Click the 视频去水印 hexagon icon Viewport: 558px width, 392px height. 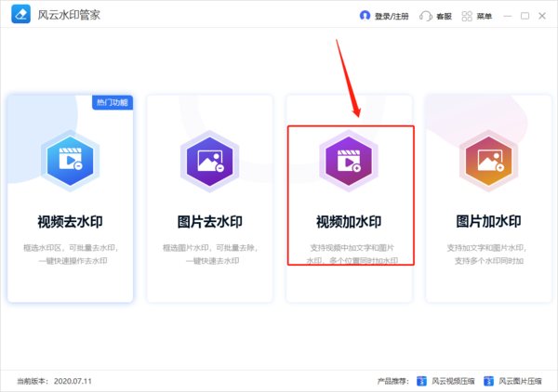coord(70,161)
